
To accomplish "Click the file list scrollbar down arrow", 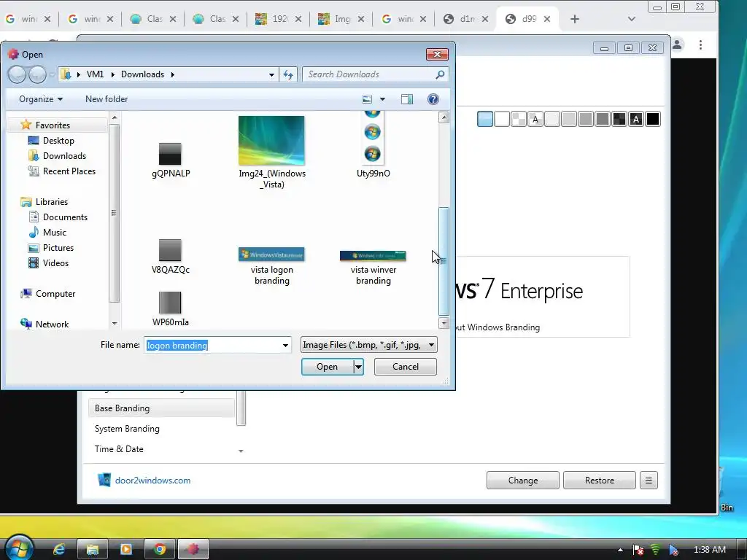I will coord(444,323).
